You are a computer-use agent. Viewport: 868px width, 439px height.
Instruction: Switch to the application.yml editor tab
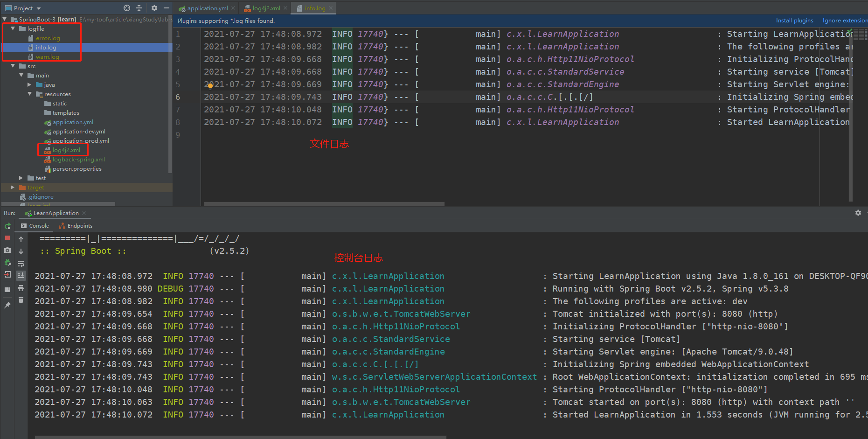point(208,8)
